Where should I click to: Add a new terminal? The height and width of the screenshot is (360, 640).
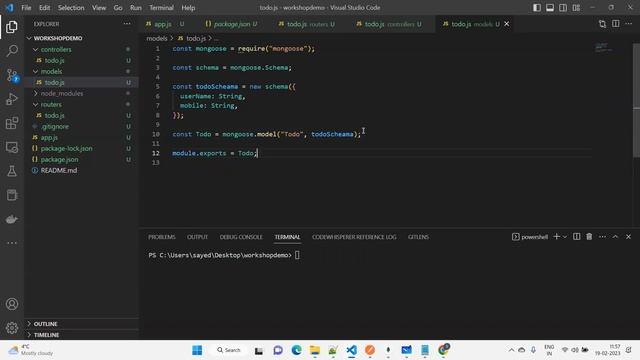click(x=556, y=237)
